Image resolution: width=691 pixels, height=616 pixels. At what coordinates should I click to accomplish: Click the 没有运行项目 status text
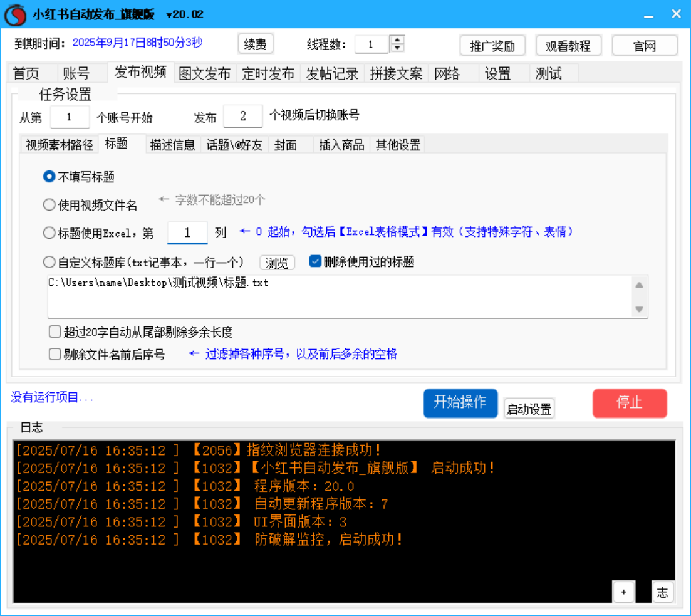tap(51, 397)
